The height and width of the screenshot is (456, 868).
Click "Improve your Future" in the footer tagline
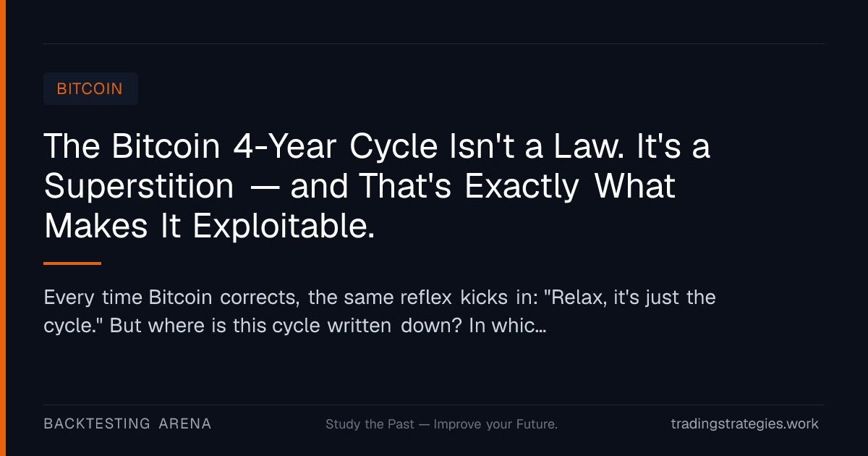coord(495,424)
